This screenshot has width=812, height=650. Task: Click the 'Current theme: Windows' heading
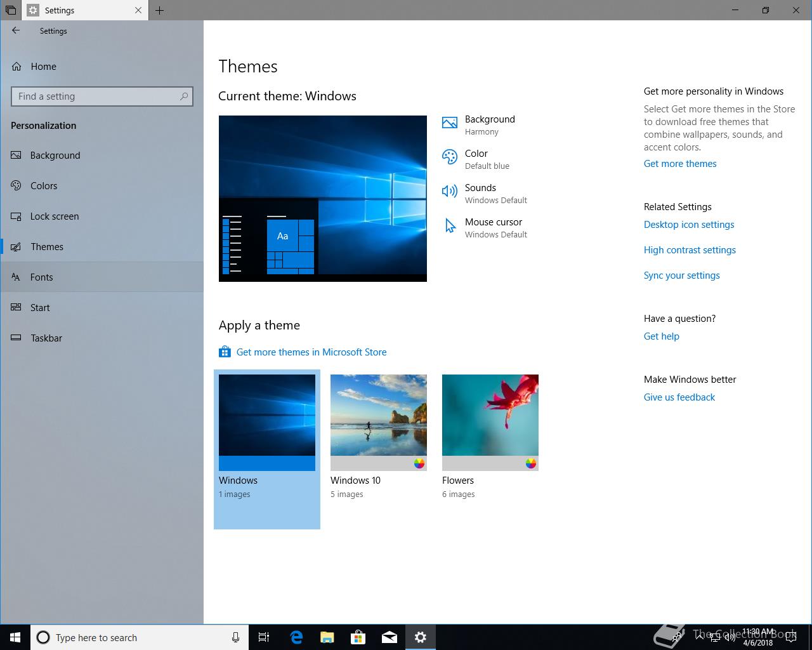point(287,96)
